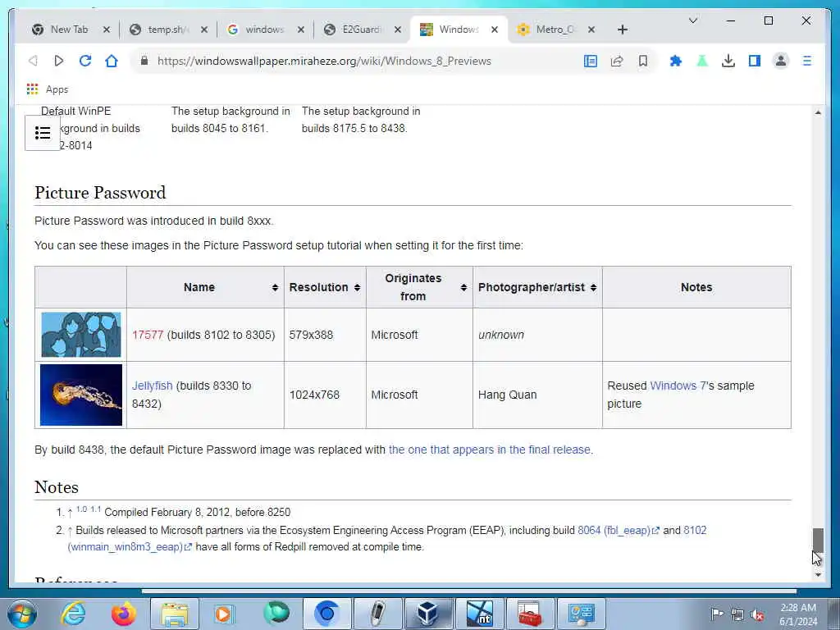The image size is (840, 630).
Task: Open the red toolbox app in the taskbar
Action: coord(530,614)
